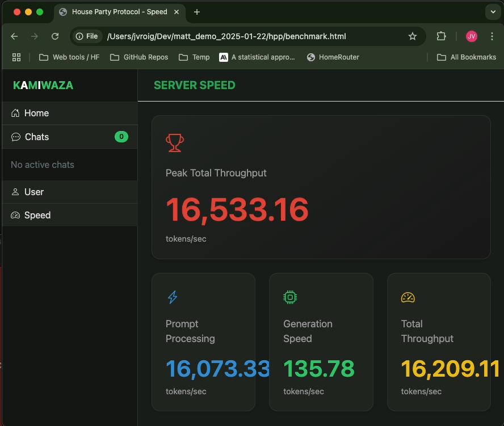
Task: Click the 16,073.33 prompt processing value
Action: (217, 369)
